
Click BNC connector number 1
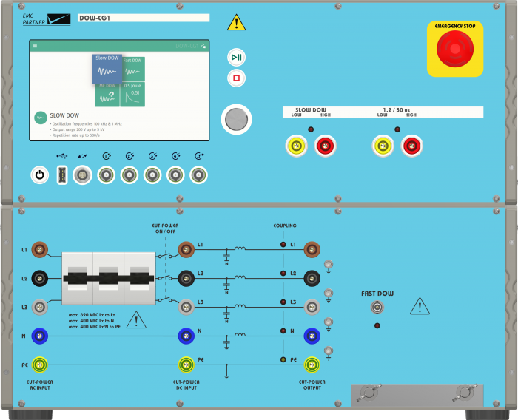coord(106,175)
